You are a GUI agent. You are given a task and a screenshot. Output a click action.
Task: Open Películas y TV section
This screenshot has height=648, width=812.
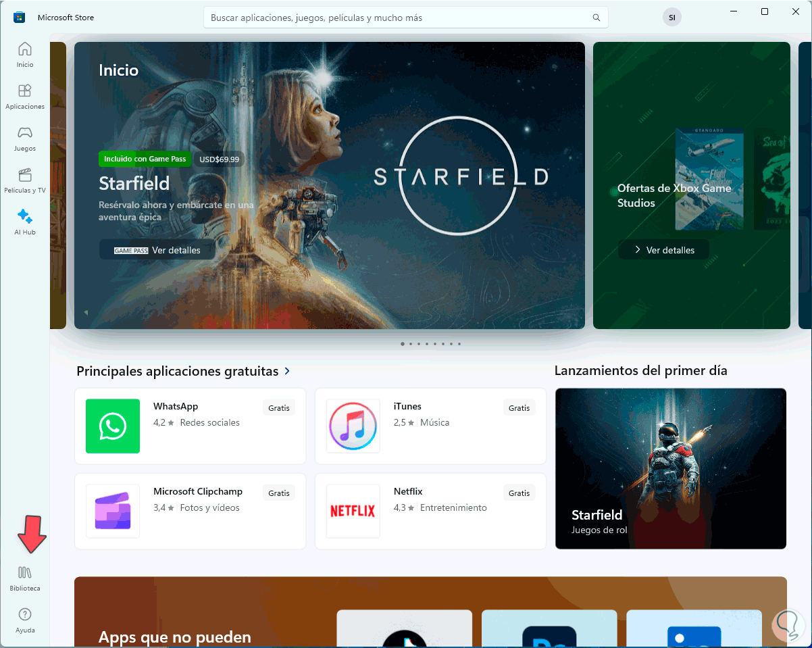pyautogui.click(x=25, y=180)
